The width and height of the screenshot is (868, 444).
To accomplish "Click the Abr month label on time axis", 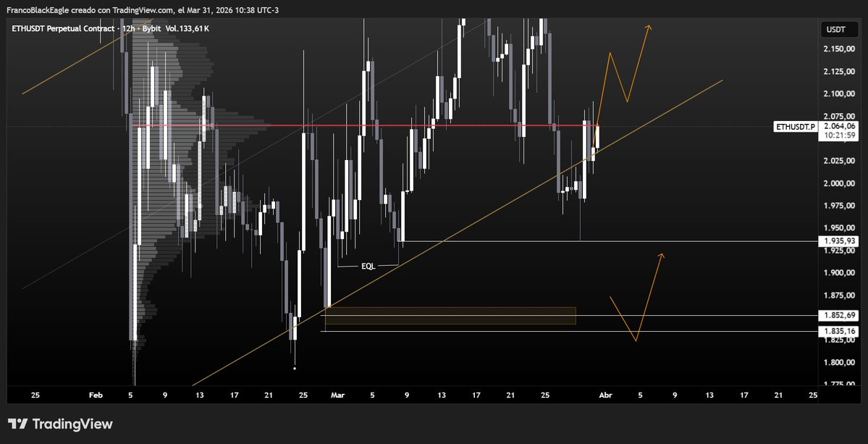I will click(x=606, y=395).
